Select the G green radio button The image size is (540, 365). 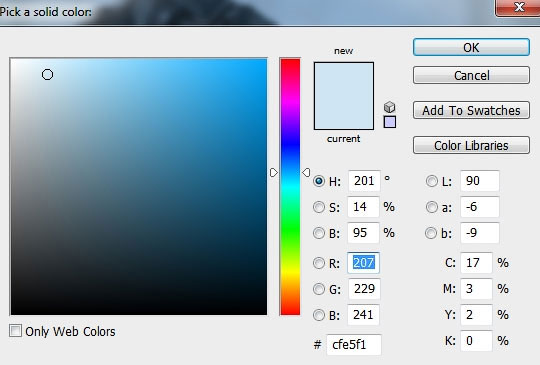(319, 289)
